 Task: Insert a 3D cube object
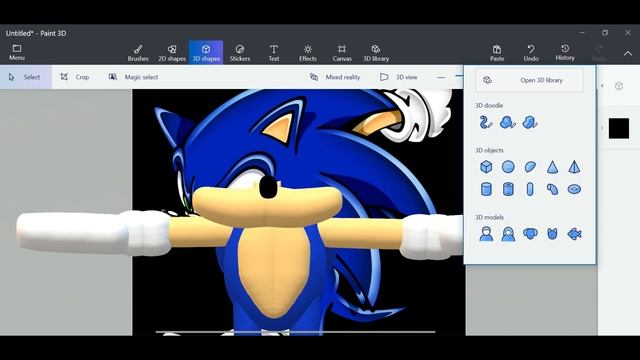(486, 167)
